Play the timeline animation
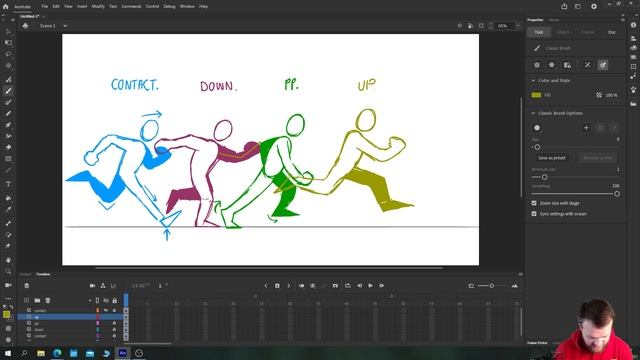640x360 pixels. click(x=371, y=286)
